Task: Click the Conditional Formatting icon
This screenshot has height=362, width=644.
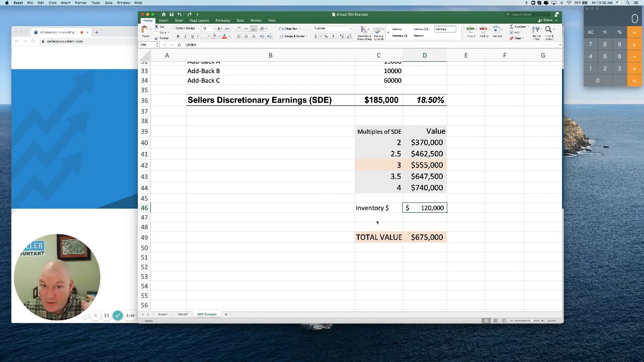Action: 363,30
